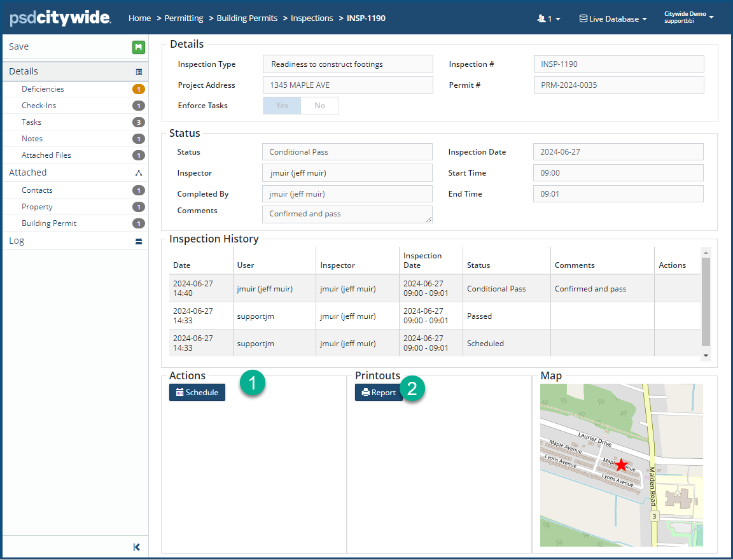
Task: Click the psdcitywide logo
Action: pos(60,18)
